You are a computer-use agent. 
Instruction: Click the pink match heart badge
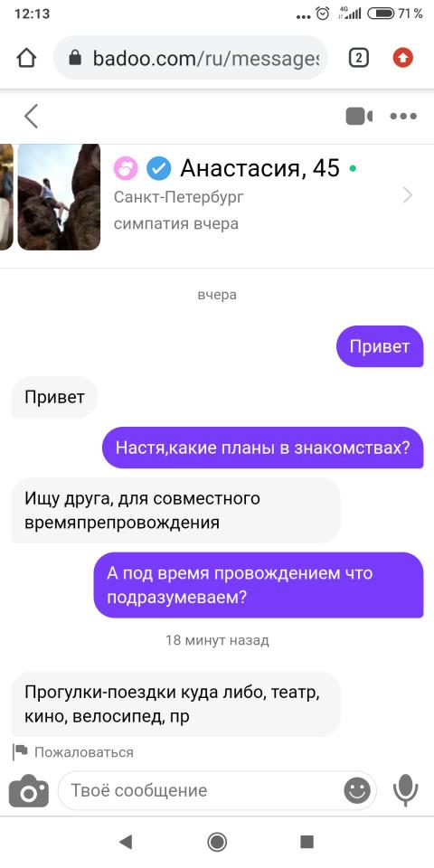click(126, 168)
